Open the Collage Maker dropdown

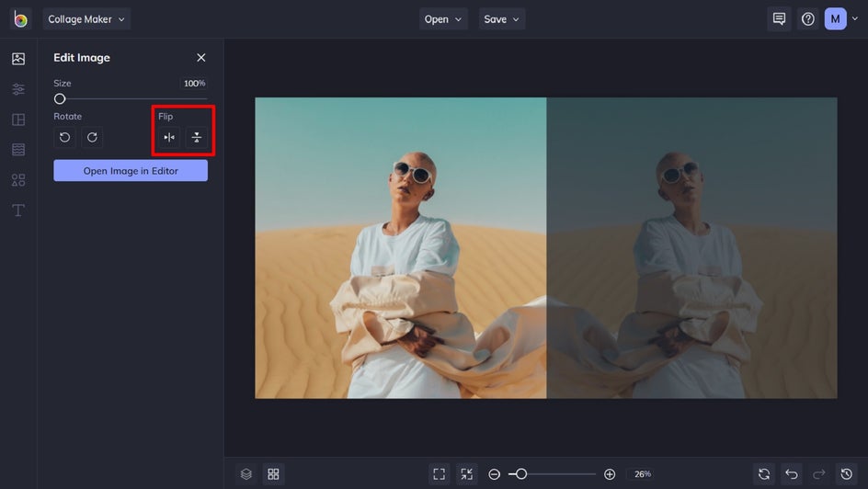[x=86, y=18]
